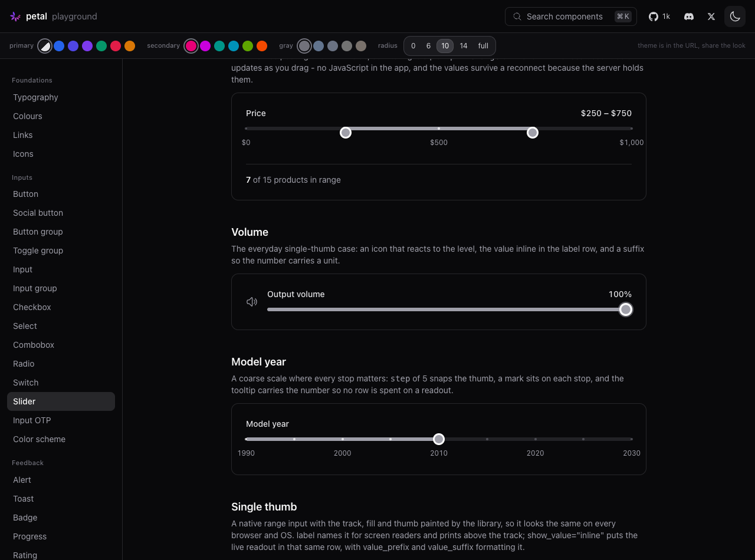
Task: Open the X (Twitter) icon link
Action: click(x=711, y=17)
